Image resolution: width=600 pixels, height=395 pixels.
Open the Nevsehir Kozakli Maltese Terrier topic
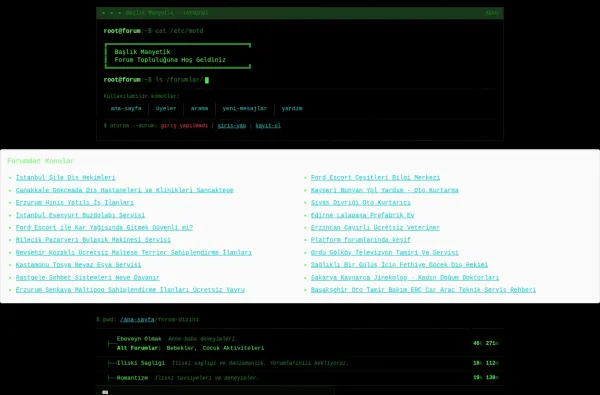coord(134,253)
